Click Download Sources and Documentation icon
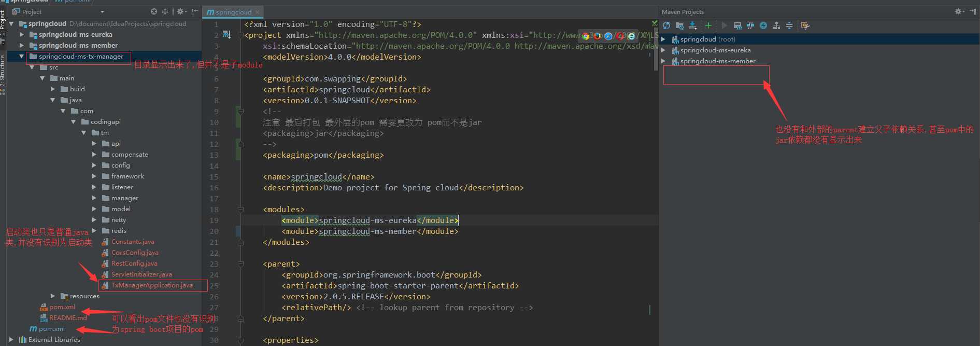 coord(692,25)
